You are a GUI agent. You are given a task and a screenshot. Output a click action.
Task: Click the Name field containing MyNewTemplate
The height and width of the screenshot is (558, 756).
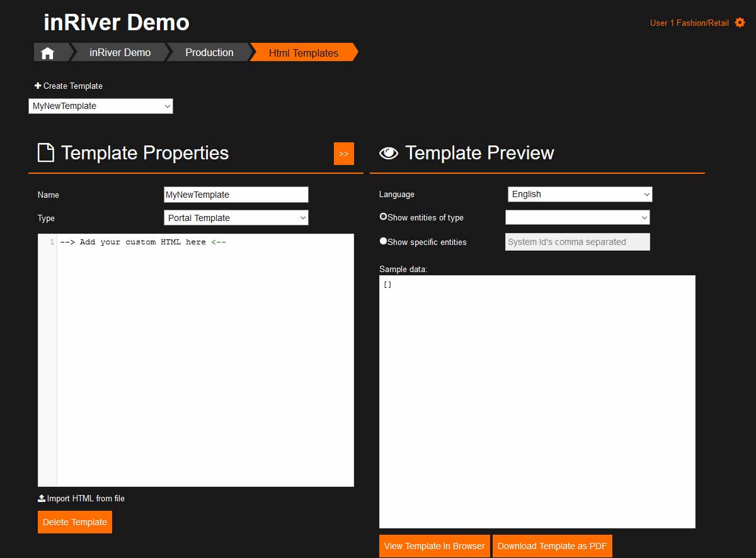click(x=236, y=195)
